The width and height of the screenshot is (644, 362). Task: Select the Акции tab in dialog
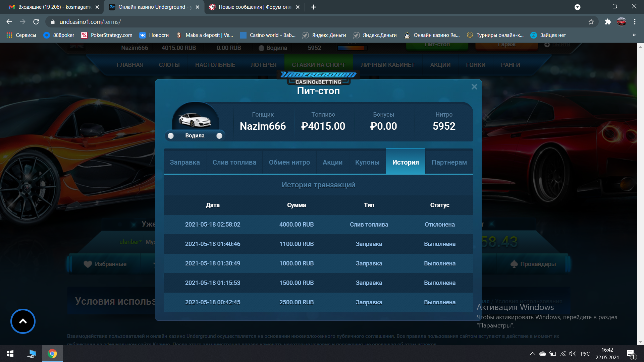coord(332,162)
